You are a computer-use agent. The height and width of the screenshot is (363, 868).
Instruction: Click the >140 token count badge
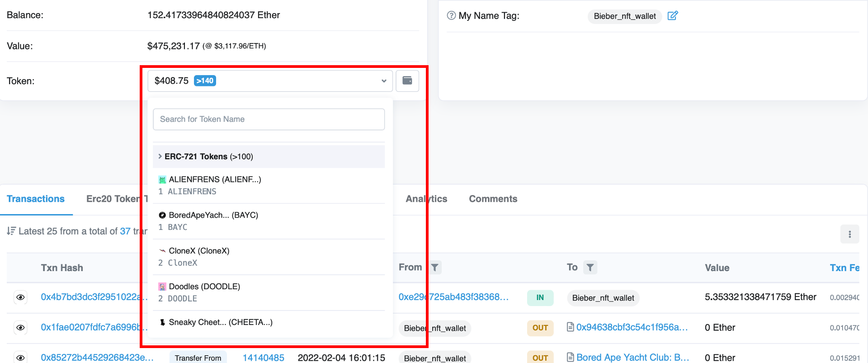[x=205, y=81]
